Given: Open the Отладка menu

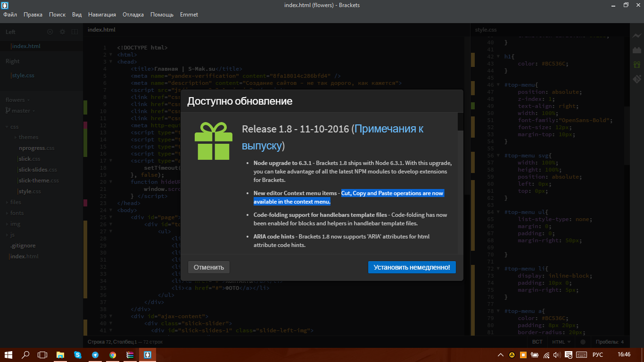Looking at the screenshot, I should [133, 15].
